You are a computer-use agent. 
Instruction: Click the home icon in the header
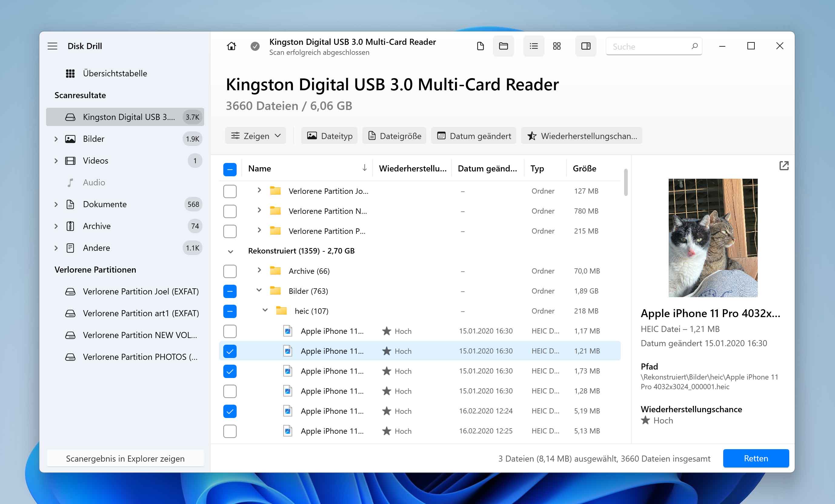[231, 46]
